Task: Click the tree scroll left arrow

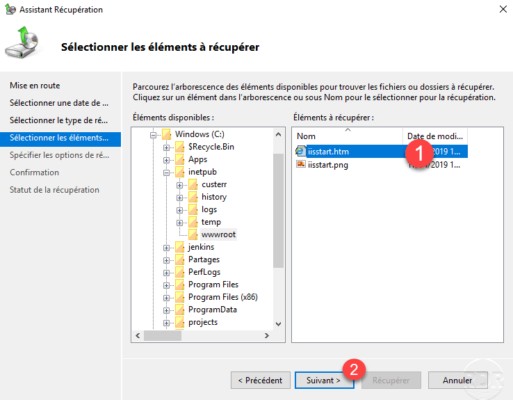Action: click(x=138, y=336)
